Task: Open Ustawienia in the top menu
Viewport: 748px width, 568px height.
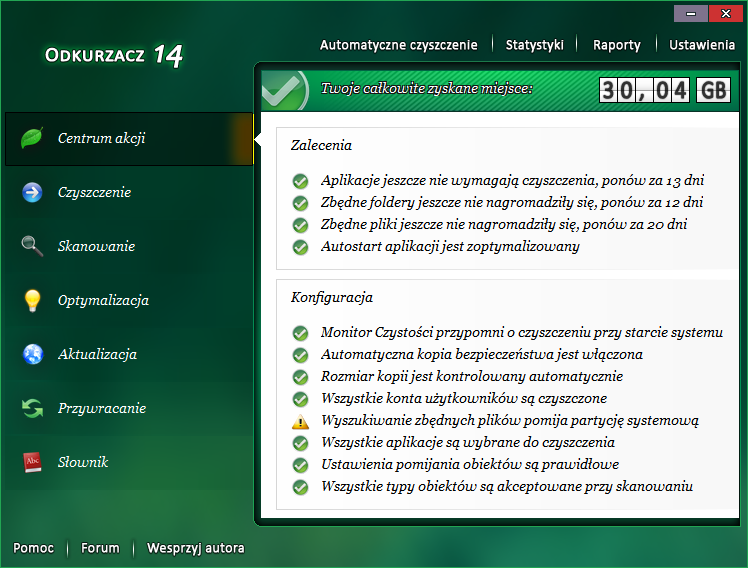Action: [702, 45]
